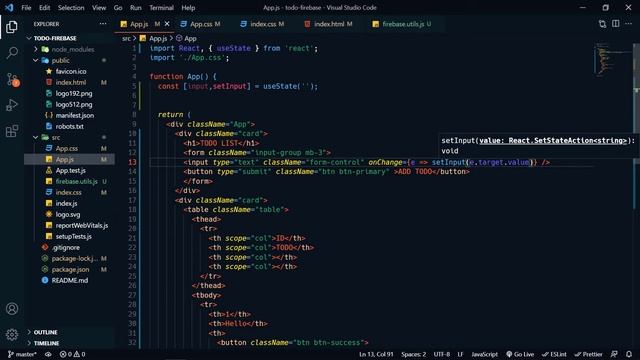The width and height of the screenshot is (640, 360).
Task: Open the Accounts menu icon
Action: [12, 309]
